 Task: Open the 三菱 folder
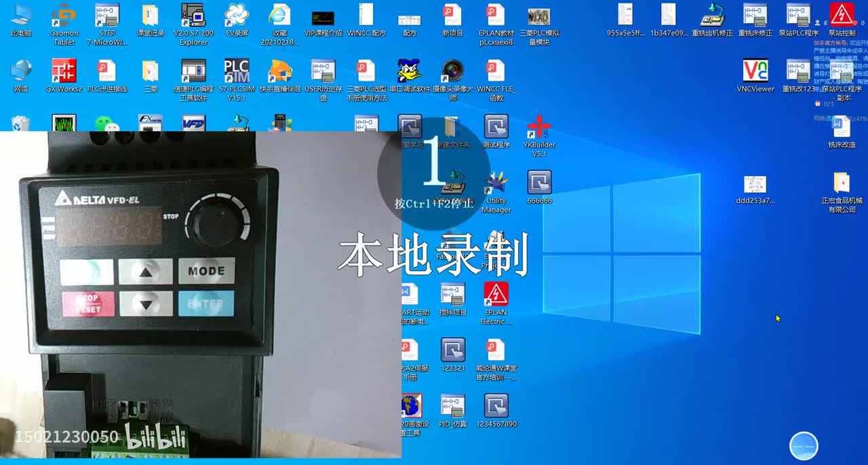click(x=151, y=76)
